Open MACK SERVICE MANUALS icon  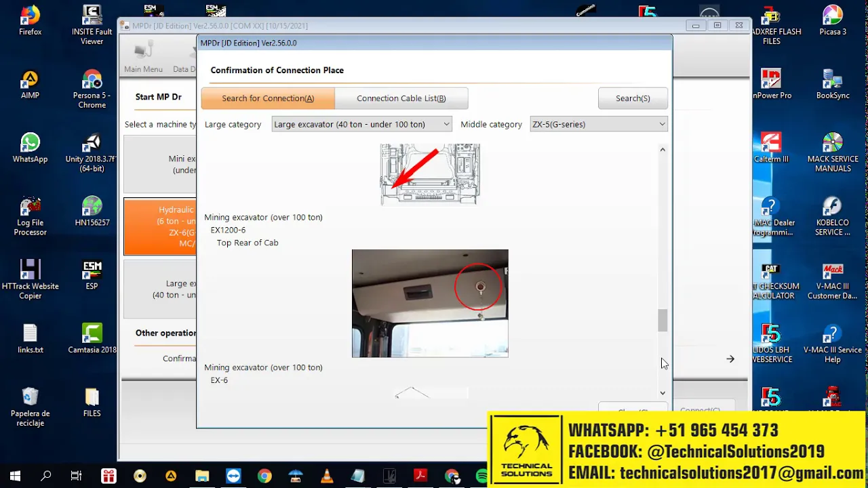pyautogui.click(x=833, y=152)
